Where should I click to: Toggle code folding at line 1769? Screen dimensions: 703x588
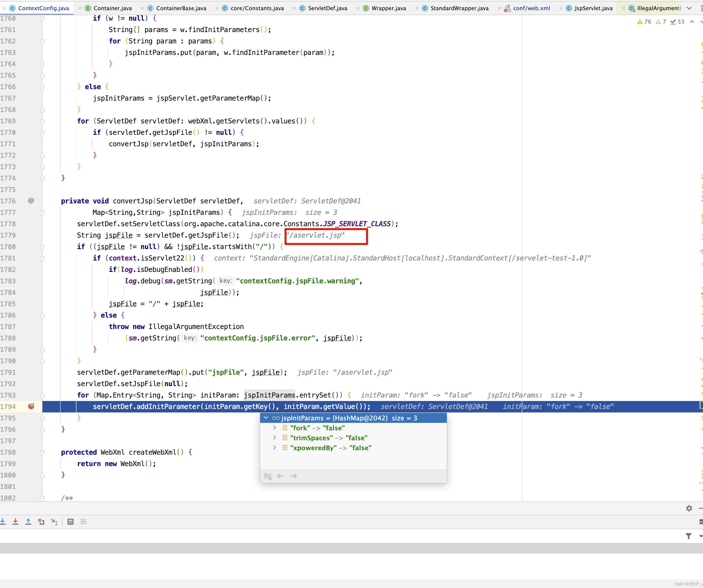coord(42,121)
